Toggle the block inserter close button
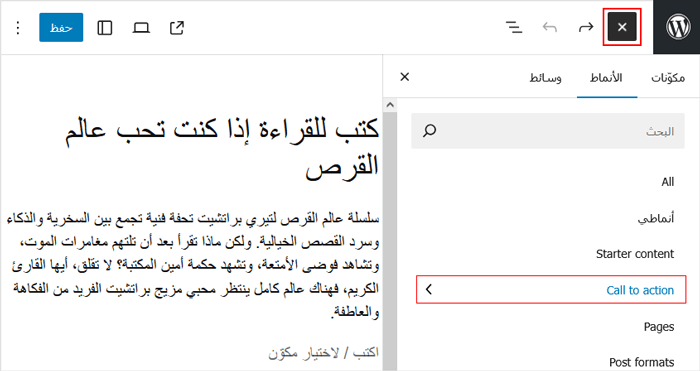 tap(622, 27)
